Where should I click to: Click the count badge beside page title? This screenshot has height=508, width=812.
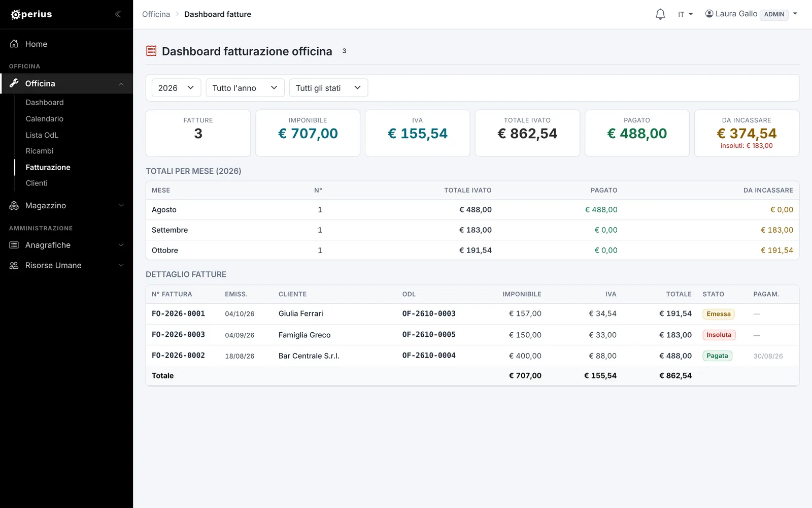(x=344, y=51)
